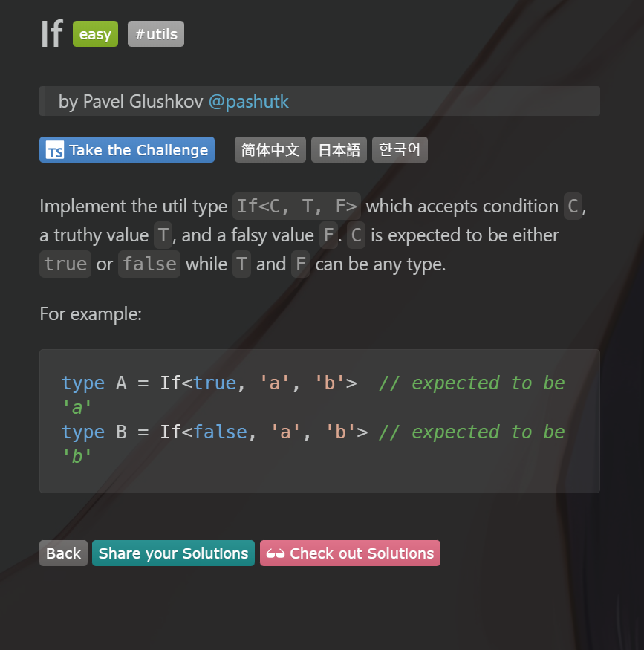This screenshot has width=644, height=650.
Task: Click the If page heading
Action: coord(52,34)
